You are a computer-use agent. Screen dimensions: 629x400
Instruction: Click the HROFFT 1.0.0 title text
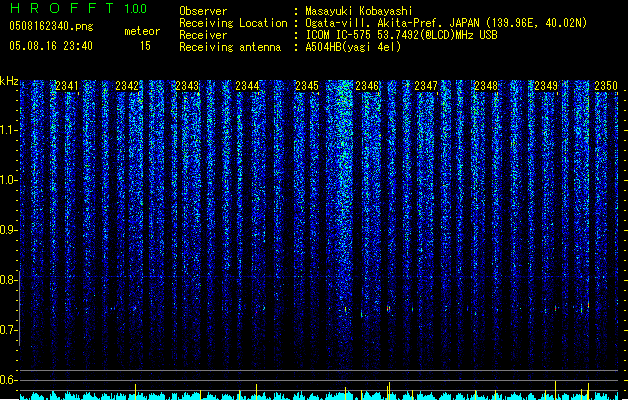click(79, 8)
